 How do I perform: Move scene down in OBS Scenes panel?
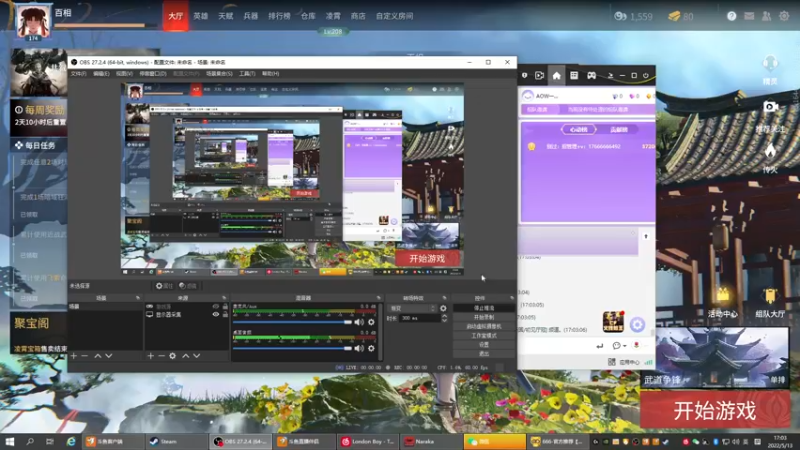click(x=108, y=356)
